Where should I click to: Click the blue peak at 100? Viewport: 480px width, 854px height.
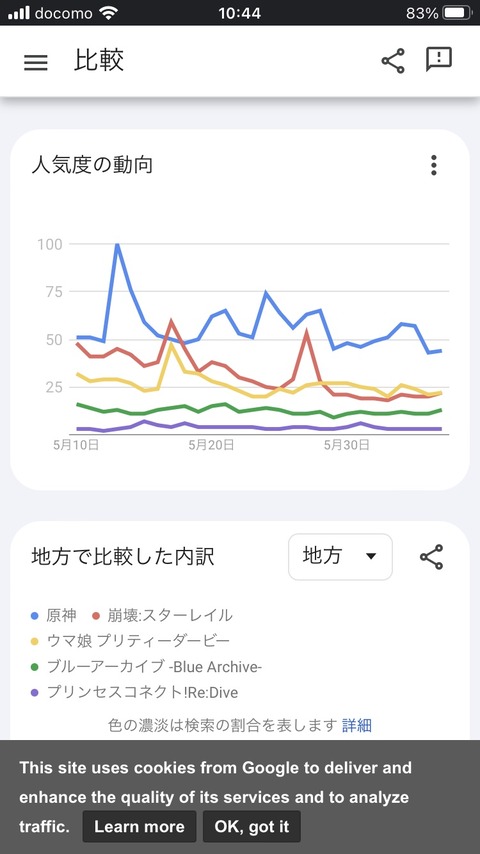point(117,246)
